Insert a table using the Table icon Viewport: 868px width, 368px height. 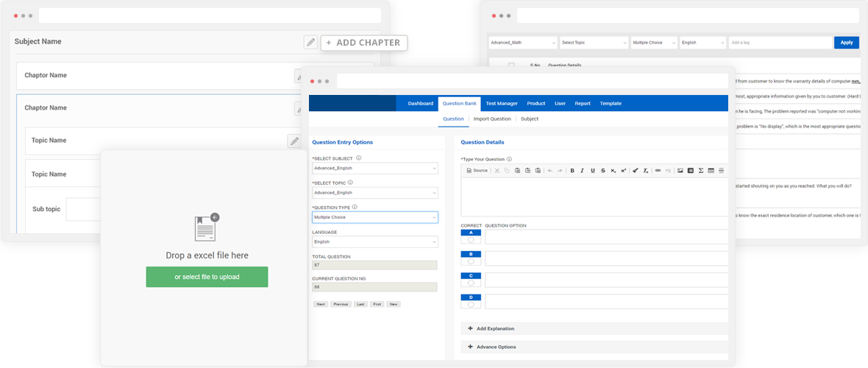point(711,171)
